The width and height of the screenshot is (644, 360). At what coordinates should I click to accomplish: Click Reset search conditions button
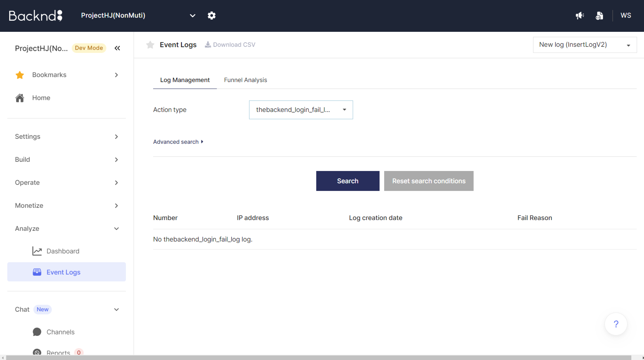(x=429, y=181)
